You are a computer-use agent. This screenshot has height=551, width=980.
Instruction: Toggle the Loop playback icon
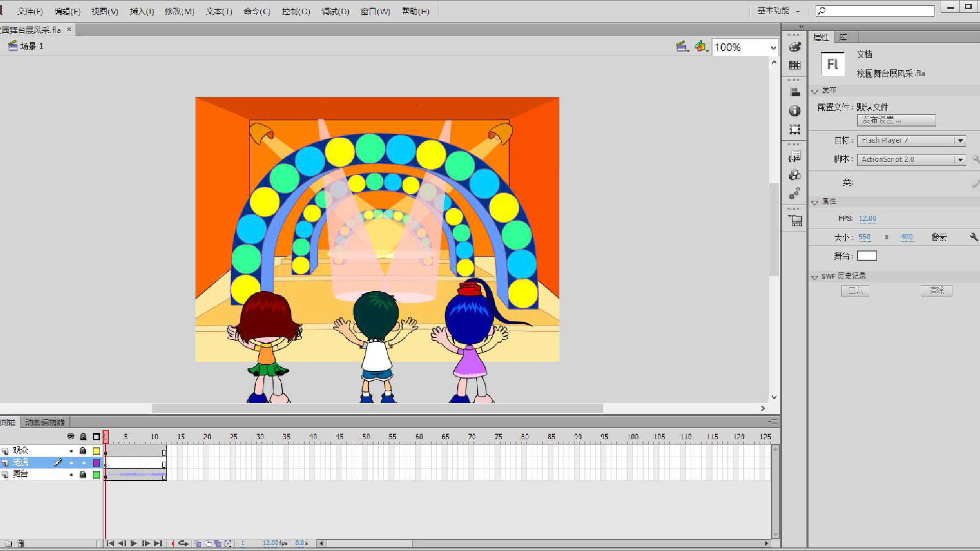coord(183,543)
